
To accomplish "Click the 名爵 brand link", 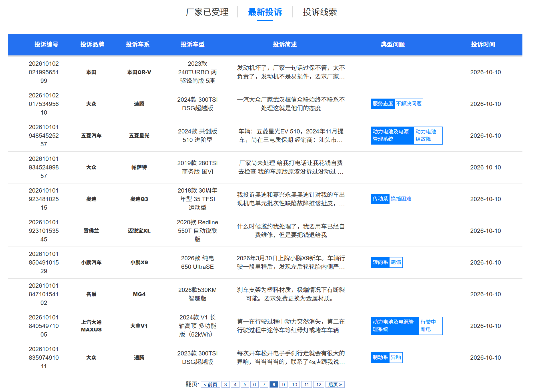I will tap(91, 294).
